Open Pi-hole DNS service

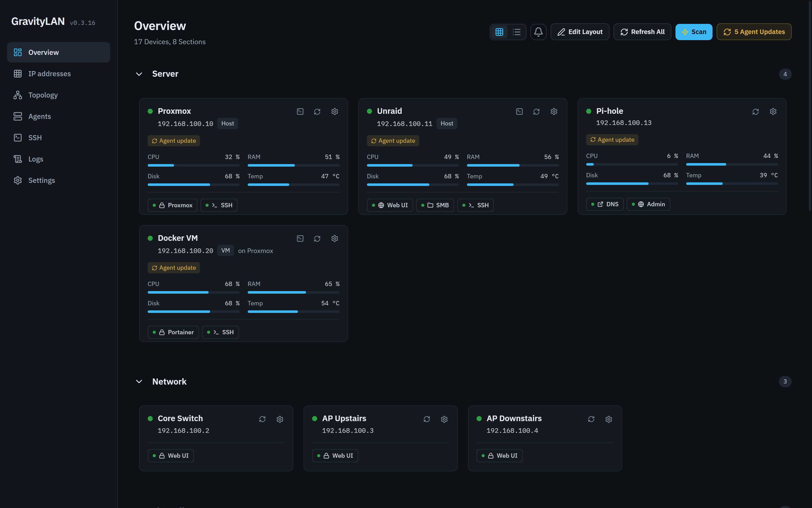[605, 204]
